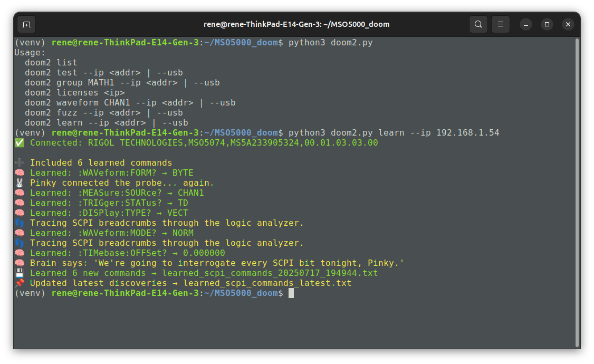Click the rabbit emoji on the Pinky line
The image size is (594, 364).
click(x=20, y=183)
